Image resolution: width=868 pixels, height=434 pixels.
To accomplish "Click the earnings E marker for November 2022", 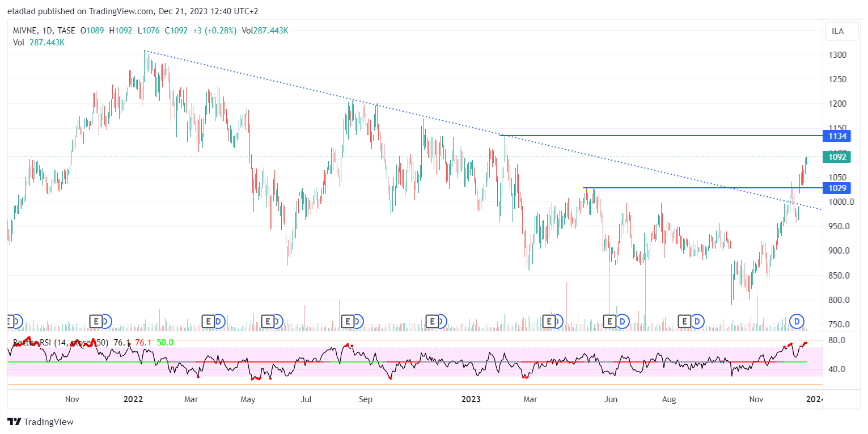I will 432,322.
